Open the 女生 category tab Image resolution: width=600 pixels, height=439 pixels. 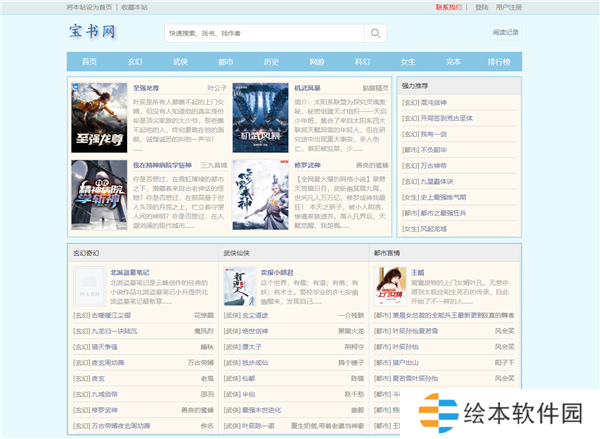408,62
